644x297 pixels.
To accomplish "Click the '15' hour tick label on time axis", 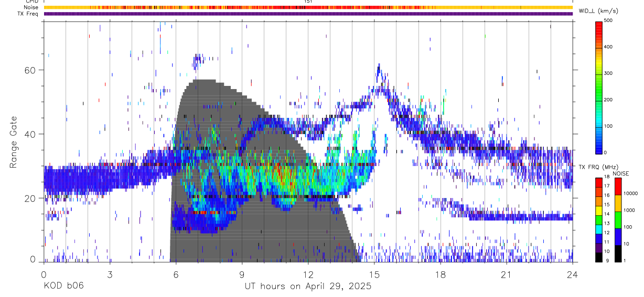I will click(x=374, y=274).
